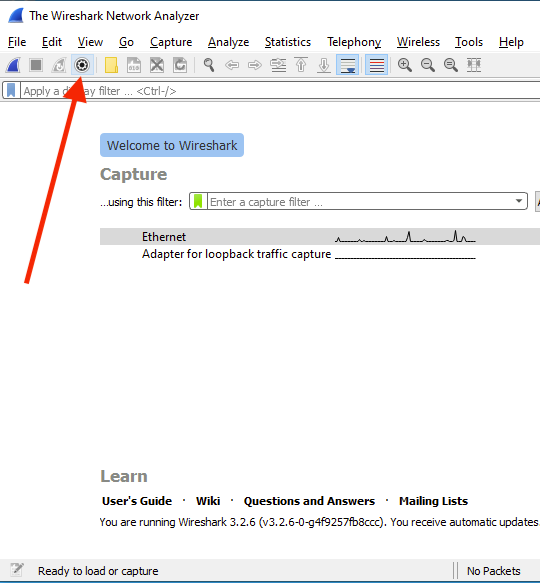Click the Reload this file toolbar icon
The height and width of the screenshot is (583, 540).
point(180,65)
